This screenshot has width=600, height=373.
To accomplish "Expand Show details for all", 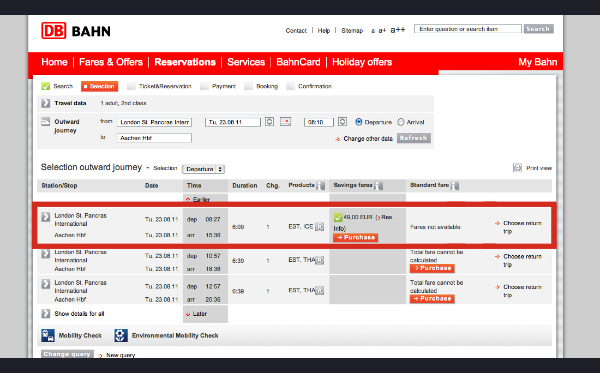I will [46, 314].
